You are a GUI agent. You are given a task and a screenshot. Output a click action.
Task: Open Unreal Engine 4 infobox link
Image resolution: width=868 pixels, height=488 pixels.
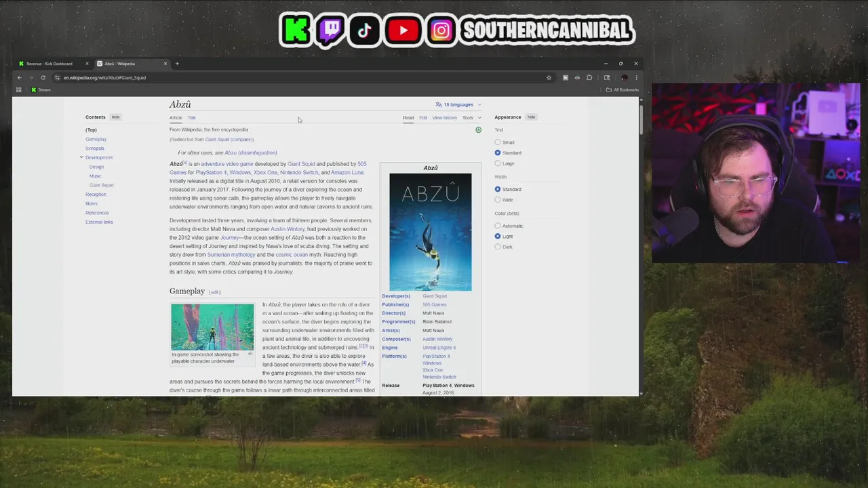pyautogui.click(x=439, y=348)
